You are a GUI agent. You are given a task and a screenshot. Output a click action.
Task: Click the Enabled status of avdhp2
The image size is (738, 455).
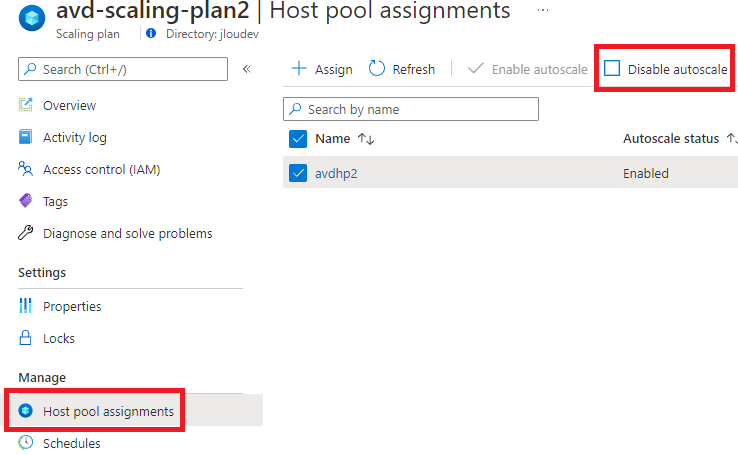point(646,174)
